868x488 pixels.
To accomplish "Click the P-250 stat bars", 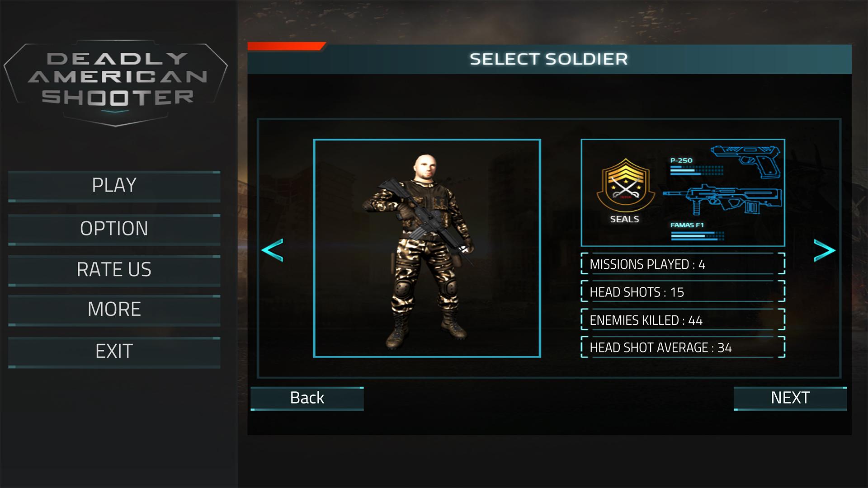I will pyautogui.click(x=697, y=170).
